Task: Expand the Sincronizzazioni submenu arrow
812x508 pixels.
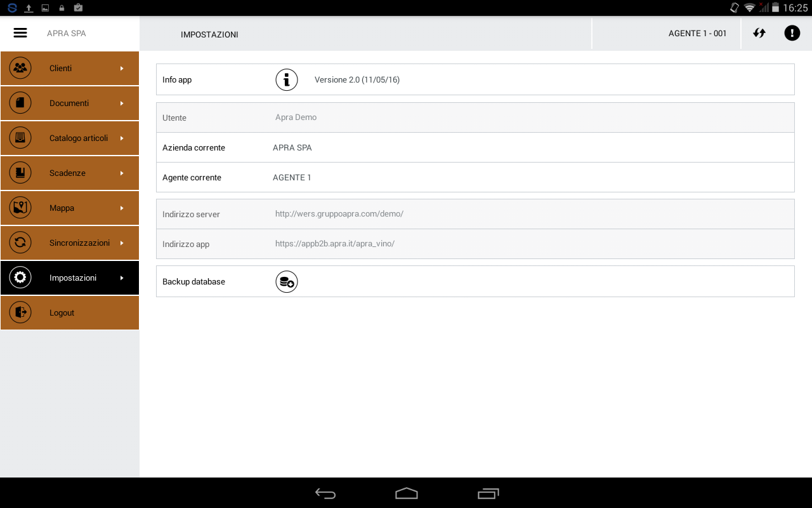Action: click(x=122, y=243)
